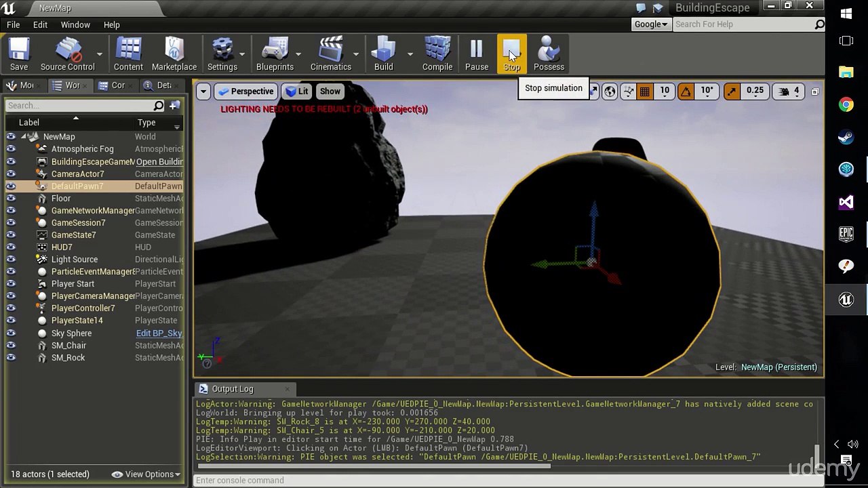
Task: Open the Help menu
Action: (112, 24)
